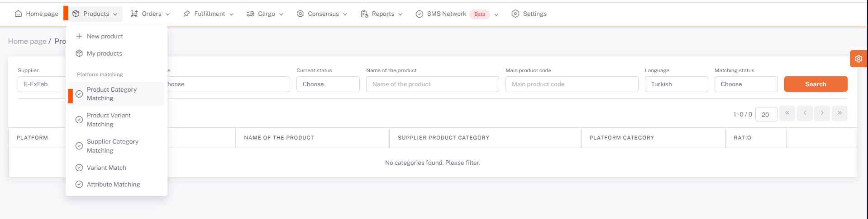This screenshot has width=868, height=219.
Task: Click the wide Choose field behind menu
Action: tap(229, 84)
